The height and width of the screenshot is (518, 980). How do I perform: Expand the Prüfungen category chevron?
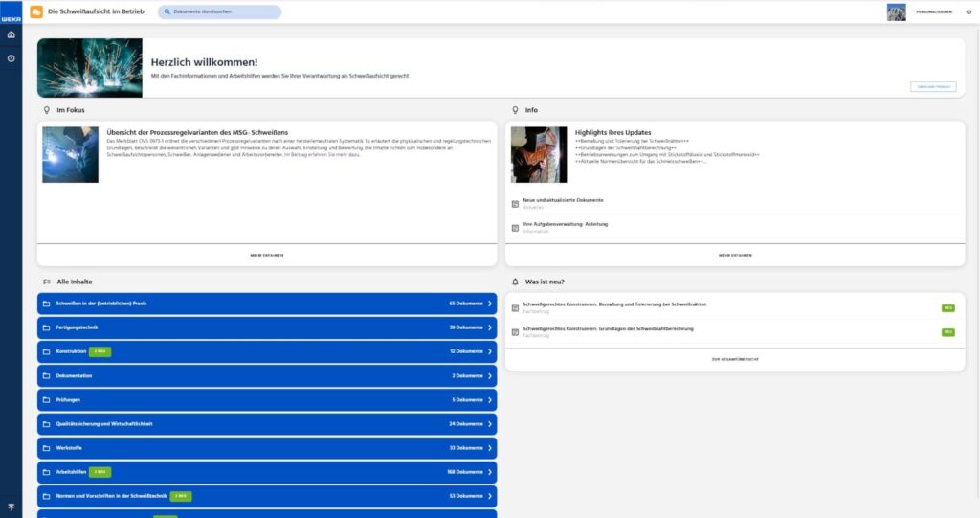pos(490,400)
